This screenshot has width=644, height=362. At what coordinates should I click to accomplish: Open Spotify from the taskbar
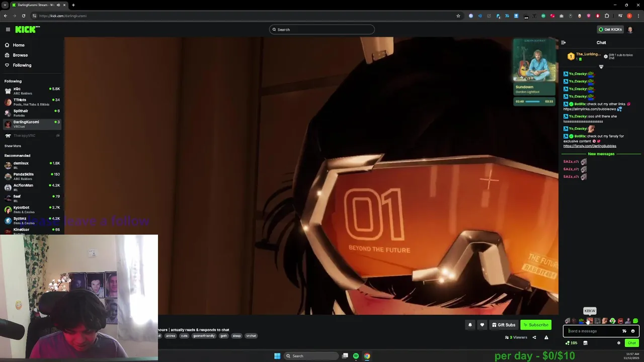[356, 356]
